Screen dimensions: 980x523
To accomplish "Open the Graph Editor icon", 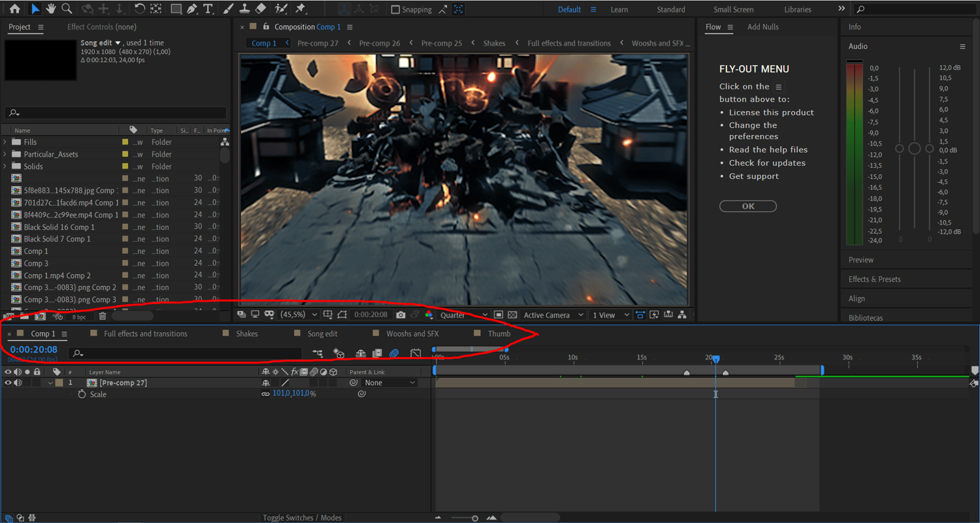I will click(416, 353).
